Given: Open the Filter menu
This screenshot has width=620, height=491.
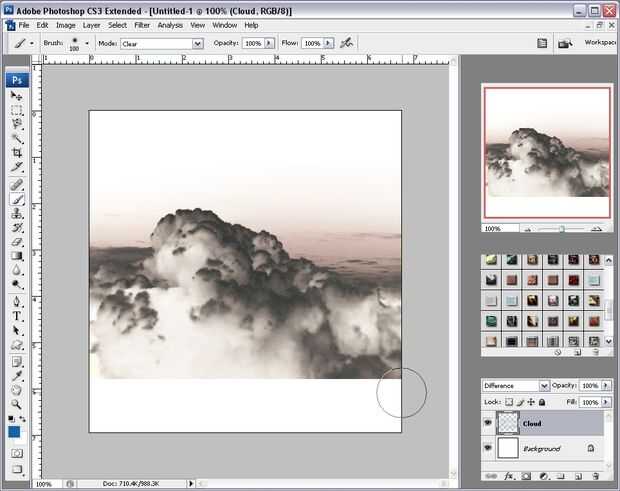Looking at the screenshot, I should coord(142,25).
